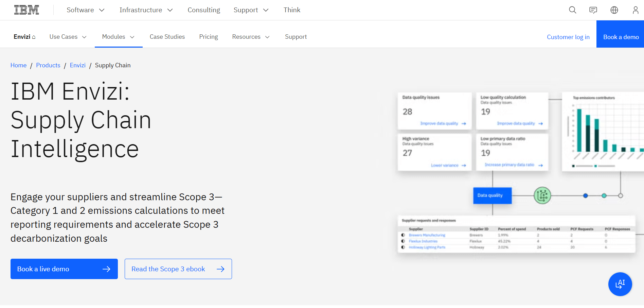Viewport: 644px width, 308px height.
Task: Launch the AI assistant floating button
Action: (x=620, y=284)
